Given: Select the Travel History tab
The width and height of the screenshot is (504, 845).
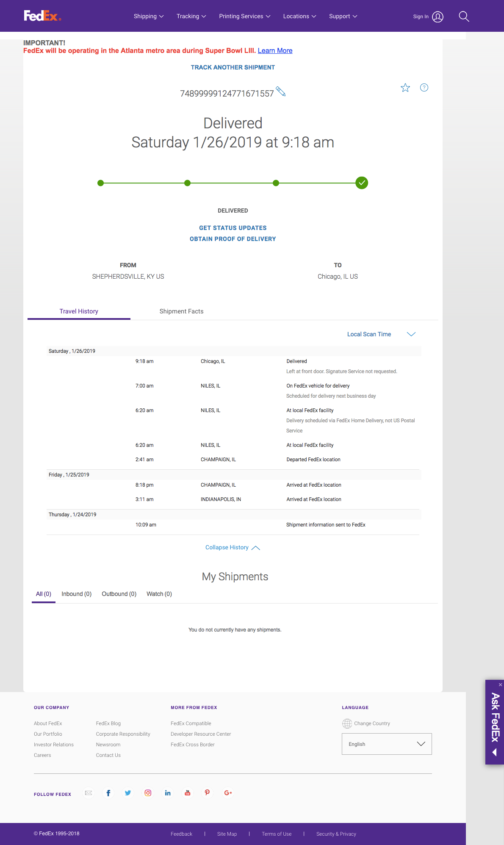Looking at the screenshot, I should 79,311.
